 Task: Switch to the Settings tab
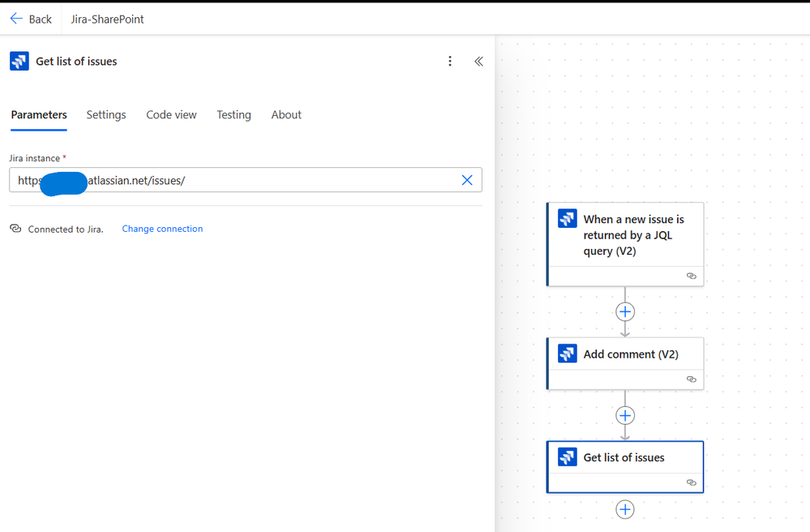(x=106, y=114)
